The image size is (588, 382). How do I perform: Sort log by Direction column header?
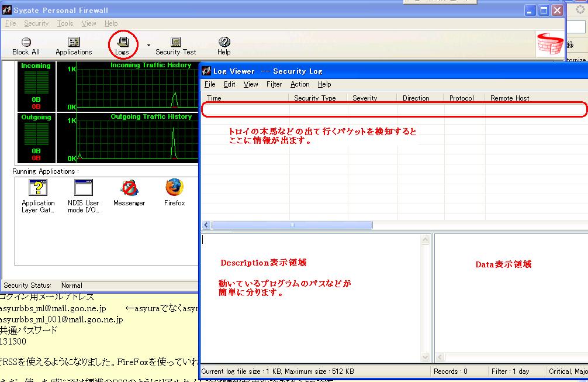coord(420,98)
